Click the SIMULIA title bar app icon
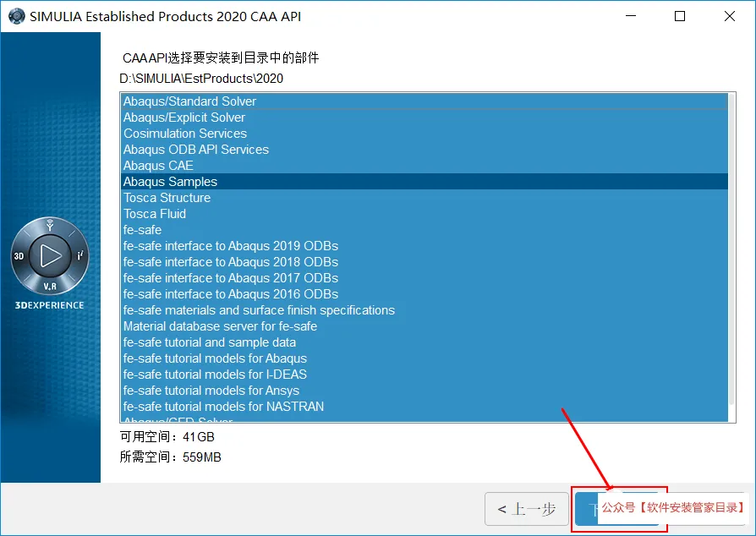756x536 pixels. click(x=16, y=16)
